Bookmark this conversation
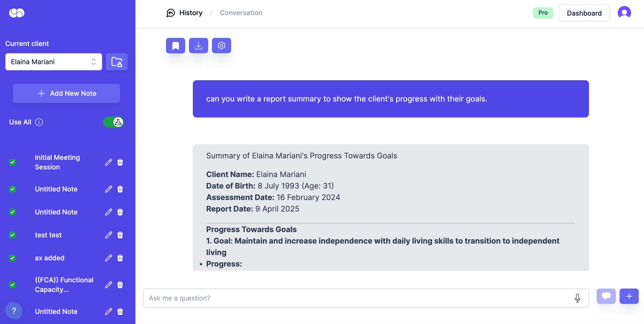 click(x=175, y=45)
